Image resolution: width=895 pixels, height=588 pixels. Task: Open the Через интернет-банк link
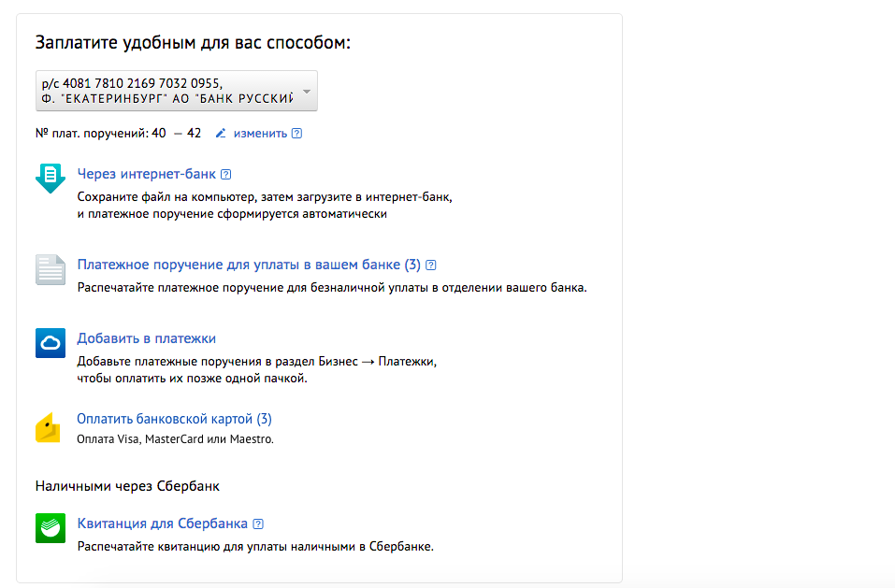click(x=147, y=174)
